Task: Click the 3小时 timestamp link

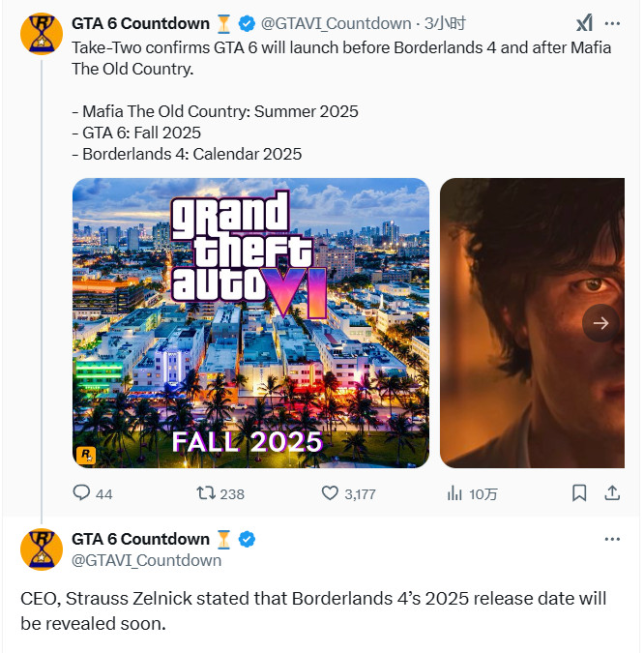Action: pos(425,23)
